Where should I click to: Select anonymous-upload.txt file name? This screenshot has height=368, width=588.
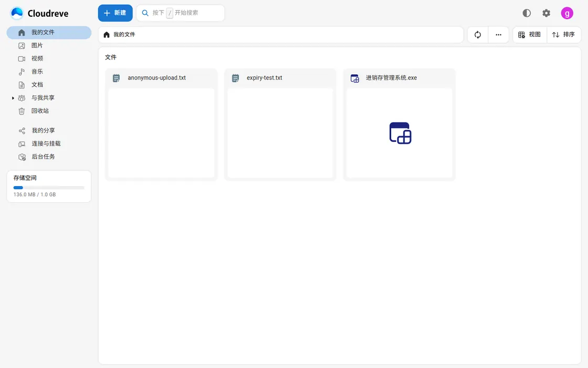pos(157,78)
